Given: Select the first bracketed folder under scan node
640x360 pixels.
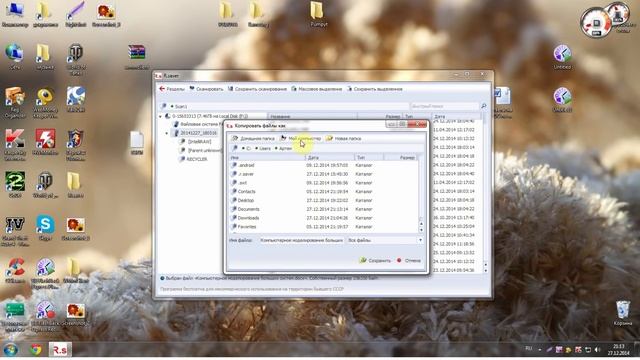Looking at the screenshot, I should pyautogui.click(x=195, y=142).
